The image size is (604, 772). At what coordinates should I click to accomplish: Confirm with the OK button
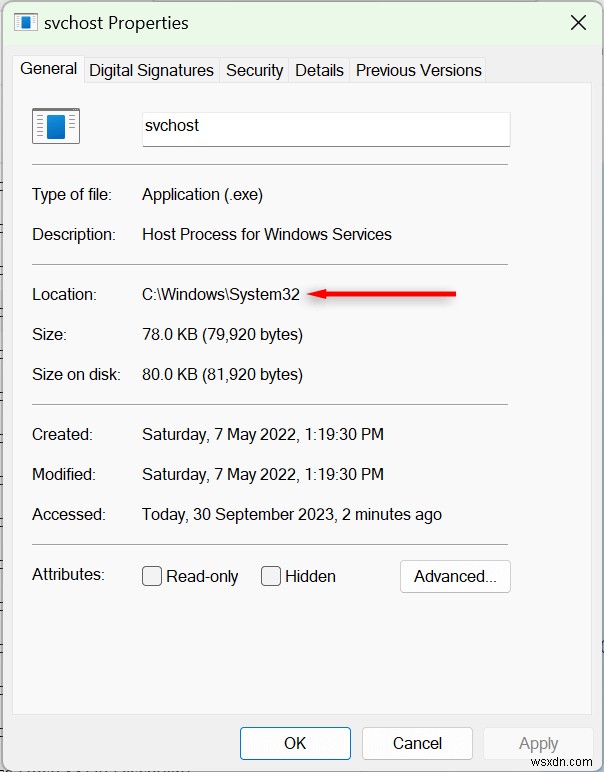click(x=295, y=743)
